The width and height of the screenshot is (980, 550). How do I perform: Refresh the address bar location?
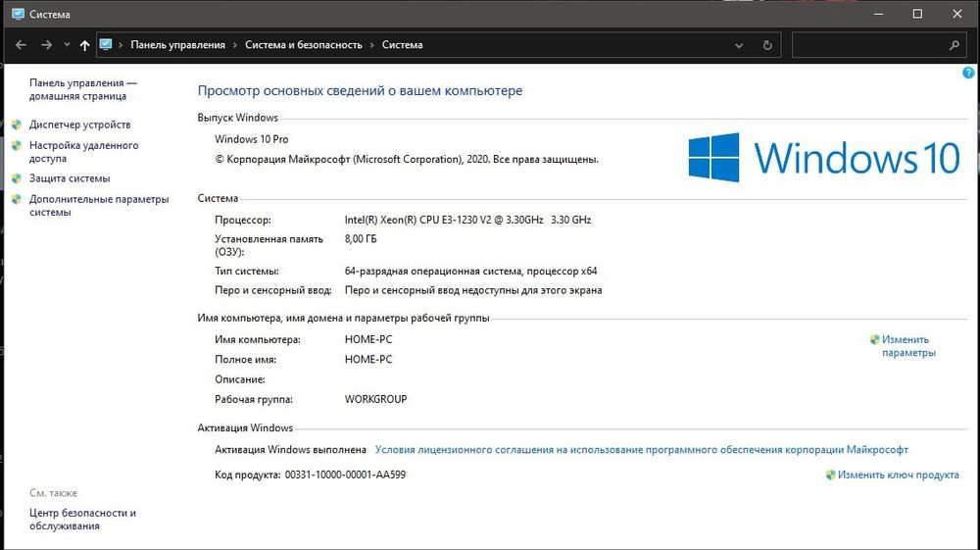767,45
